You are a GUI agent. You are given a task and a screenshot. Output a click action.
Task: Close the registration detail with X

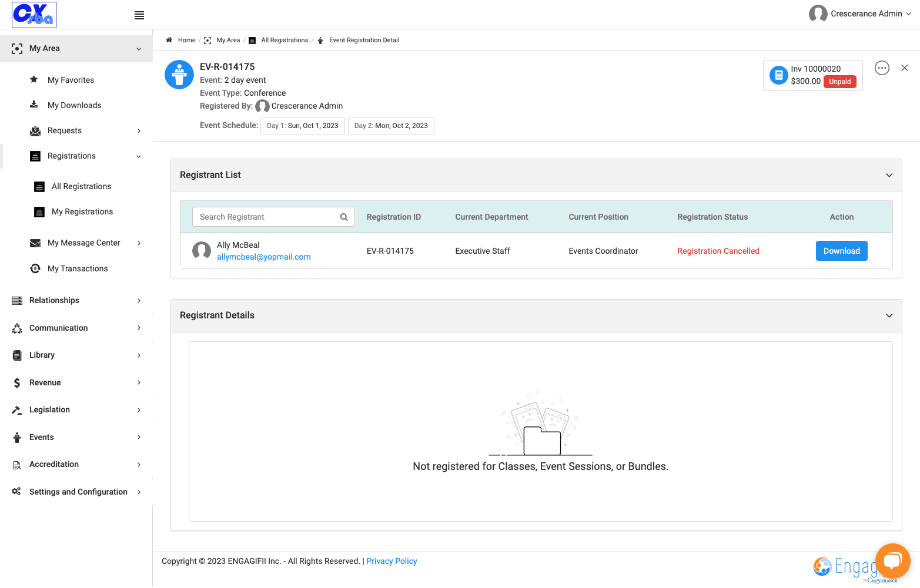tap(905, 68)
